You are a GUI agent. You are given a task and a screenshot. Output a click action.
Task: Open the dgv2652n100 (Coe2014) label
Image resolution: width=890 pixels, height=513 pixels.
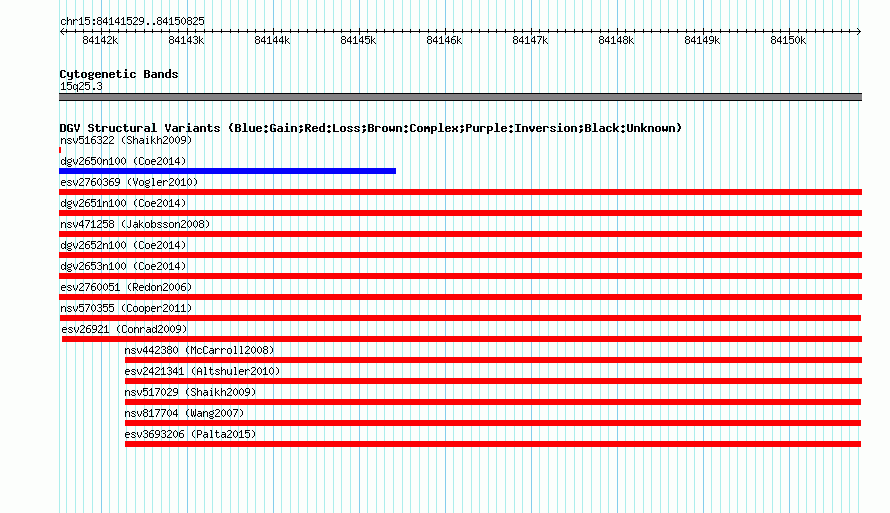[123, 245]
